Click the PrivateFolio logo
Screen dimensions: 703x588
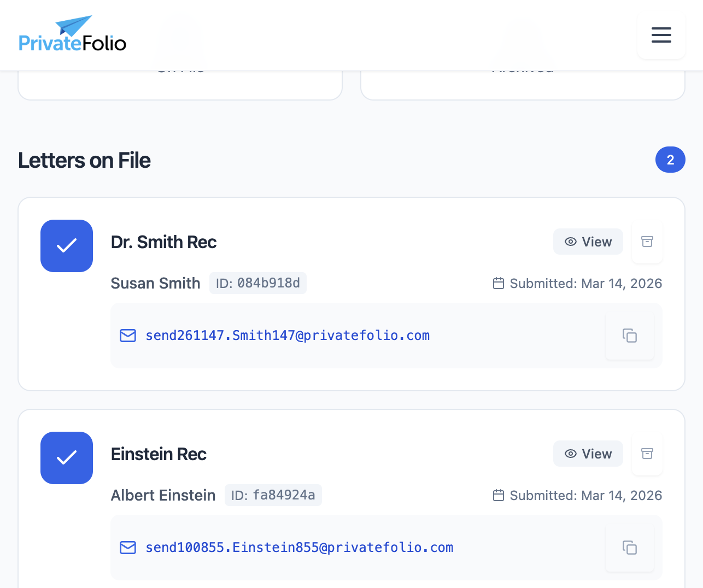point(73,34)
